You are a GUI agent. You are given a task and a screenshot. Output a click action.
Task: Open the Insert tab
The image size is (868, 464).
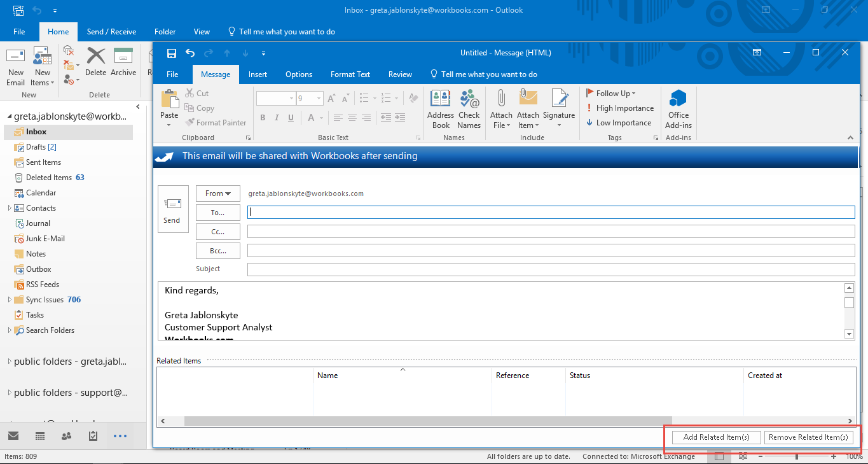click(258, 74)
